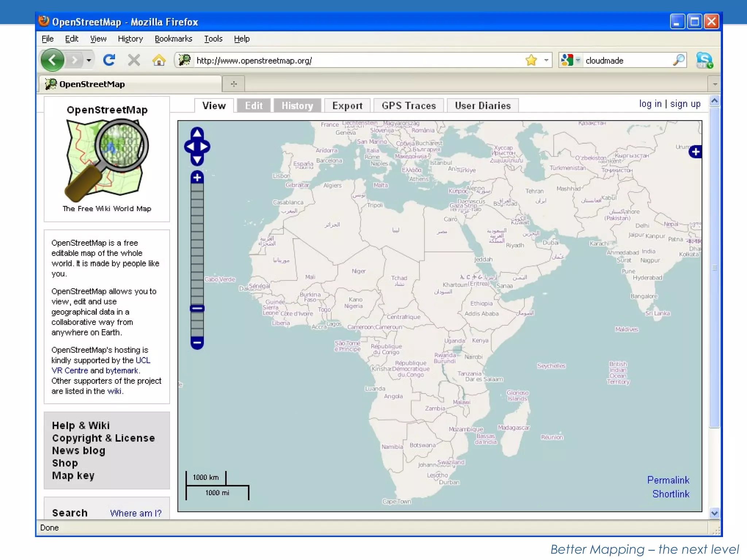Click the map zoom slider handle
747x560 pixels.
[197, 308]
